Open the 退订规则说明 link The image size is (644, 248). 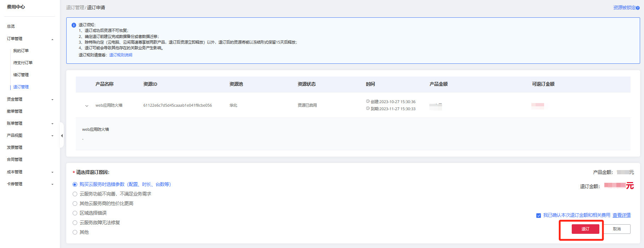[120, 55]
